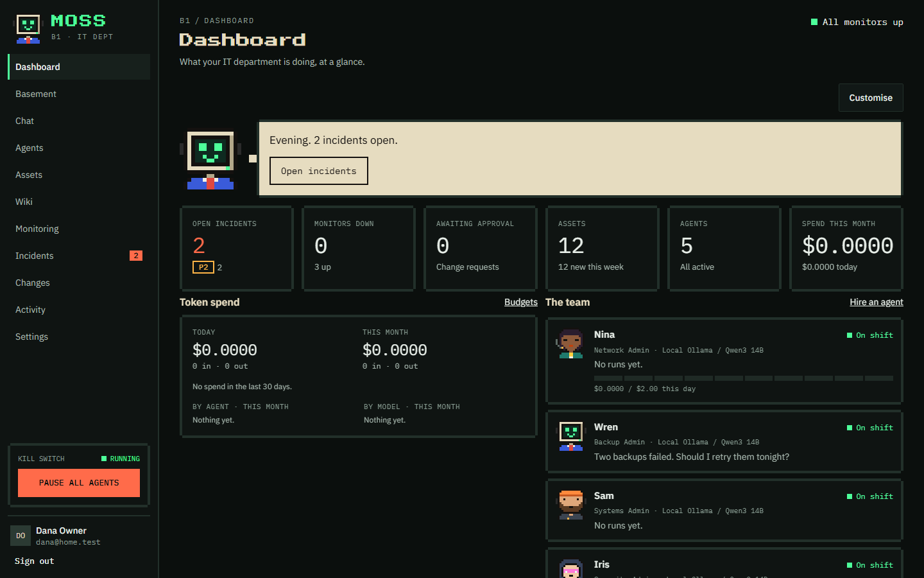Click the Customise button

871,98
